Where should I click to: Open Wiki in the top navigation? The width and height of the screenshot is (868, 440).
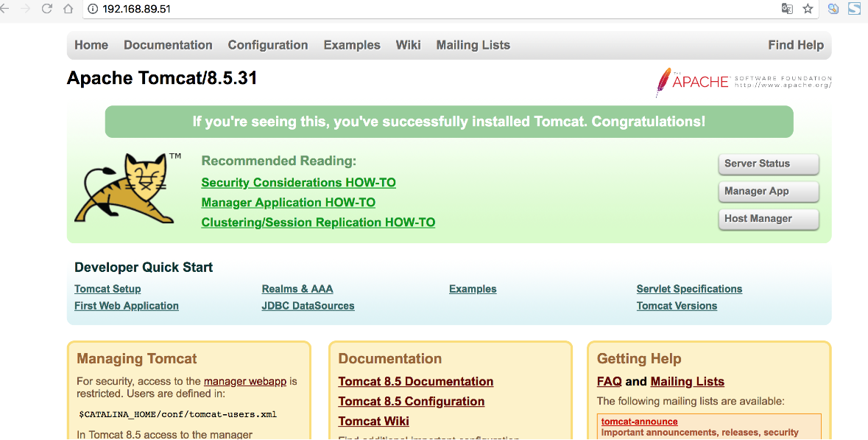[x=408, y=45]
